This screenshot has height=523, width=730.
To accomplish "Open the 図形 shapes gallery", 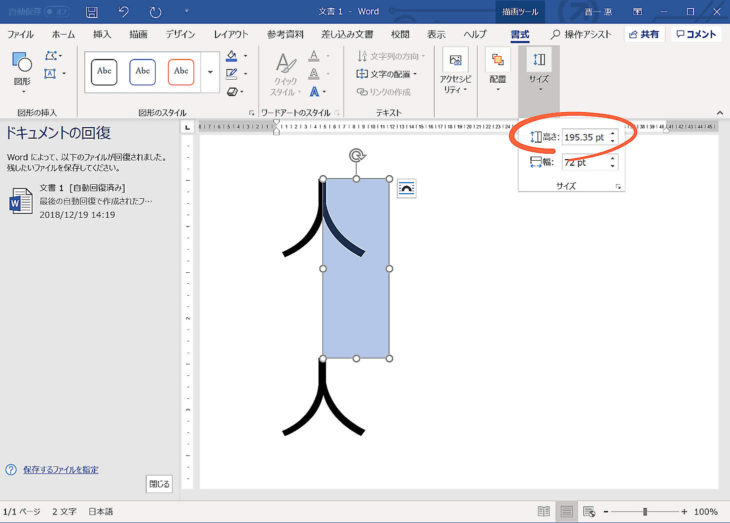I will click(21, 68).
